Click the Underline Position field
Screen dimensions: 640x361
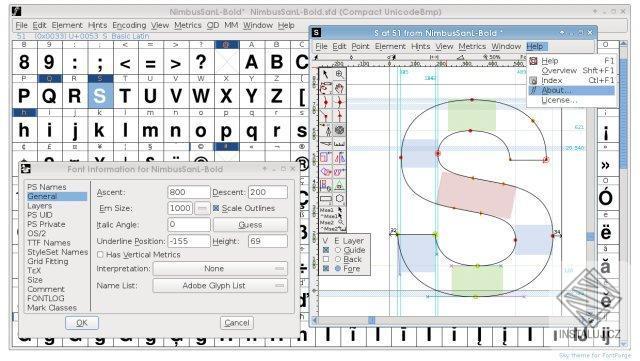click(189, 241)
